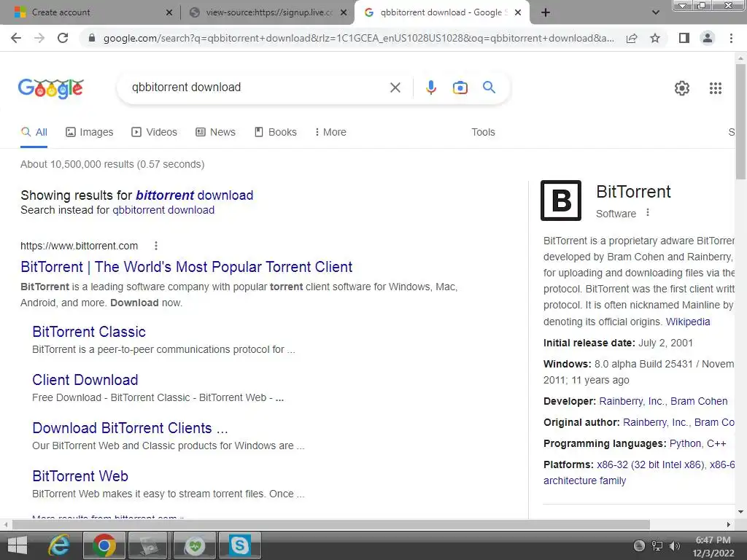This screenshot has height=560, width=747.
Task: Open the BitTorrent Web sitelink
Action: click(80, 476)
